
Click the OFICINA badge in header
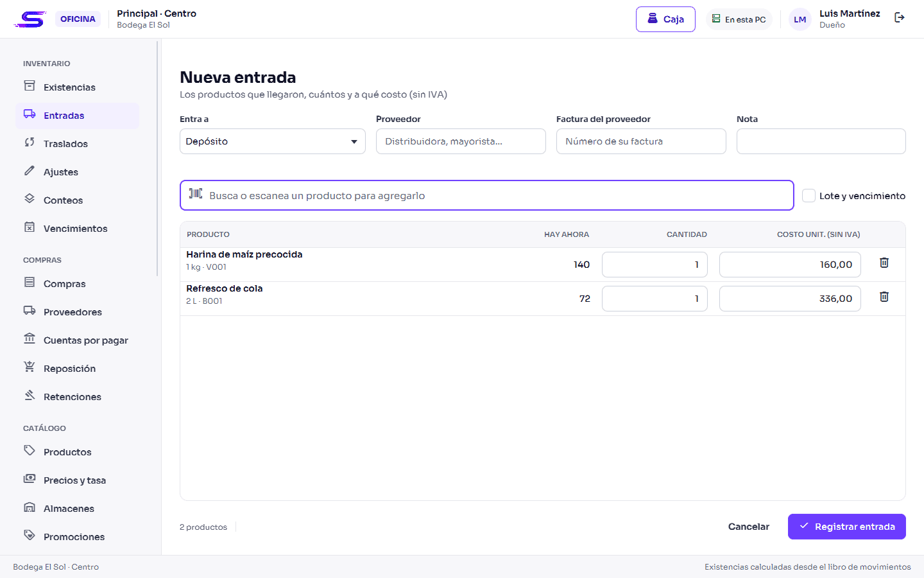click(x=78, y=19)
